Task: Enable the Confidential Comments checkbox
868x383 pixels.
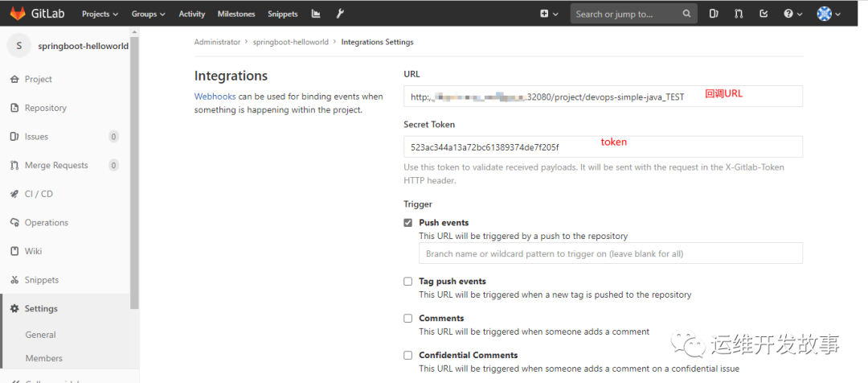Action: [408, 356]
